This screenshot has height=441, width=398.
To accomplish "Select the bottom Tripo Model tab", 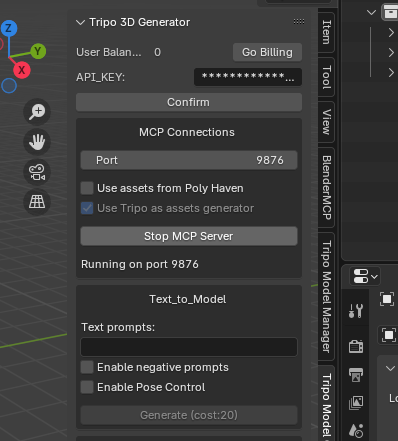I will click(326, 404).
